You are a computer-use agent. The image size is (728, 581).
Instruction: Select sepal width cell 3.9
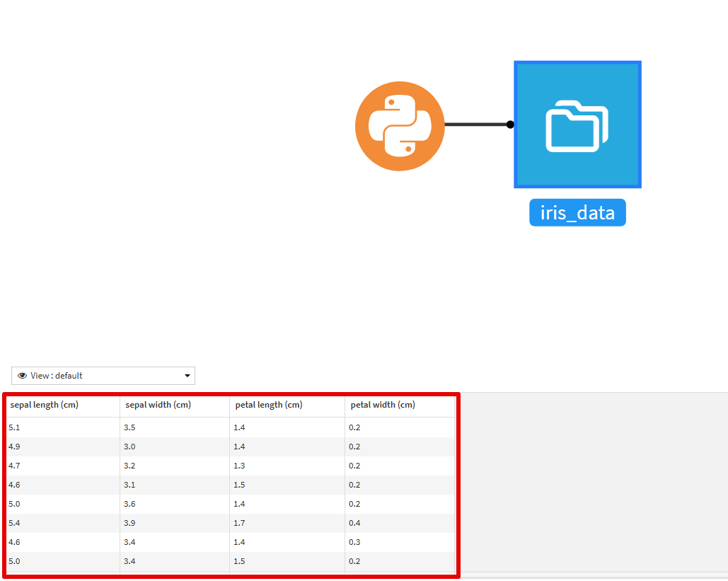tap(175, 523)
